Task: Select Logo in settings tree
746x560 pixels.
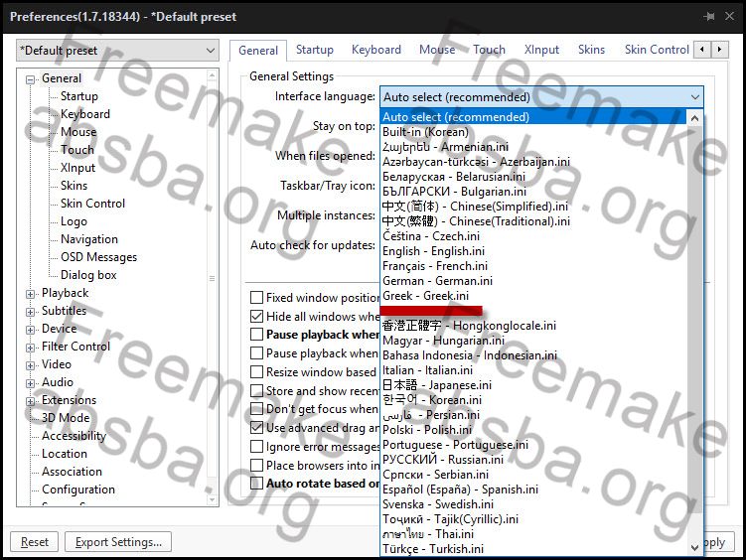Action: click(x=74, y=221)
